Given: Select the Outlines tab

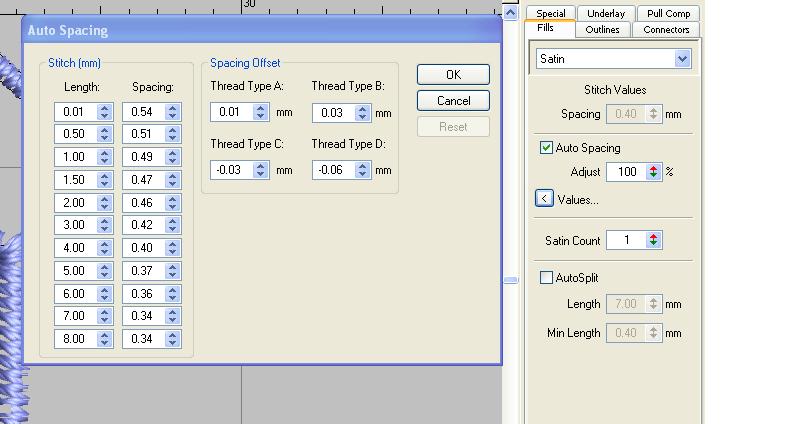Looking at the screenshot, I should (602, 29).
